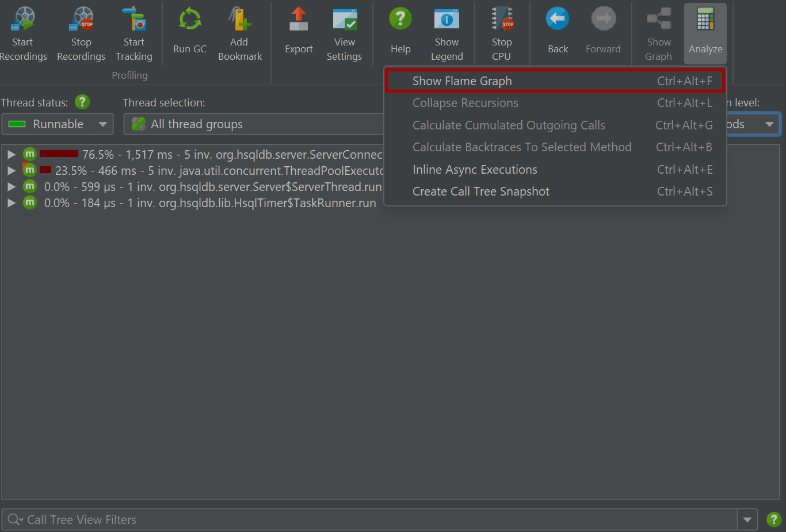Open the aggregation level dropdown arrow
Viewport: 786px width, 532px height.
(769, 124)
